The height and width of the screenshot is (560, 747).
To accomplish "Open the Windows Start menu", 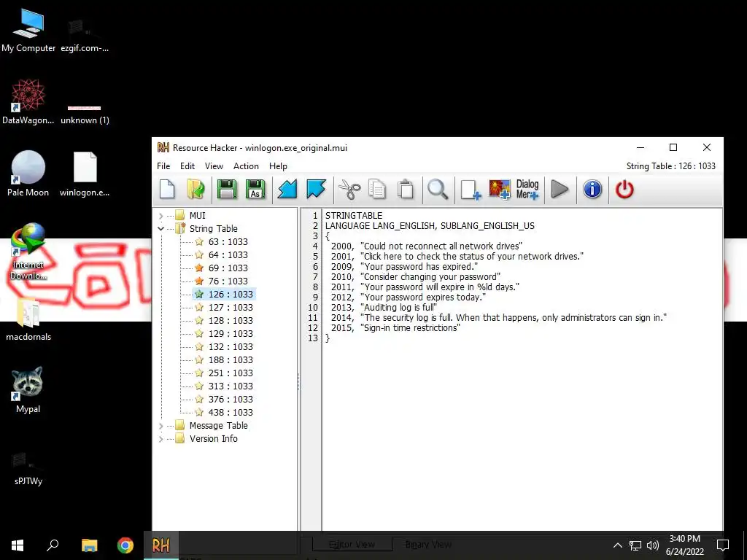I will 18,545.
